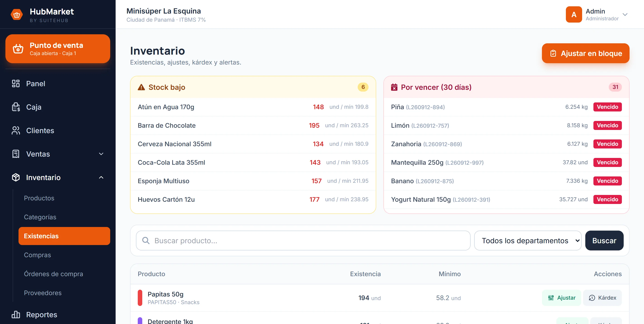Open Compras in the sidebar
The width and height of the screenshot is (644, 324).
[x=37, y=255]
